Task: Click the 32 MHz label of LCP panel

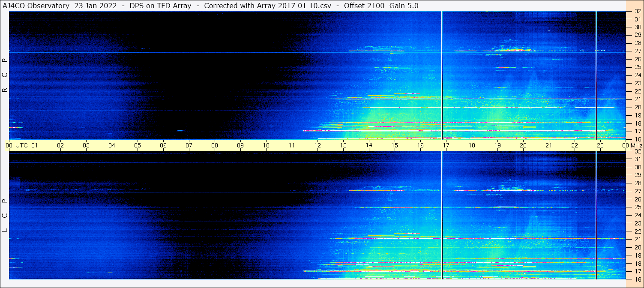Action: [638, 151]
